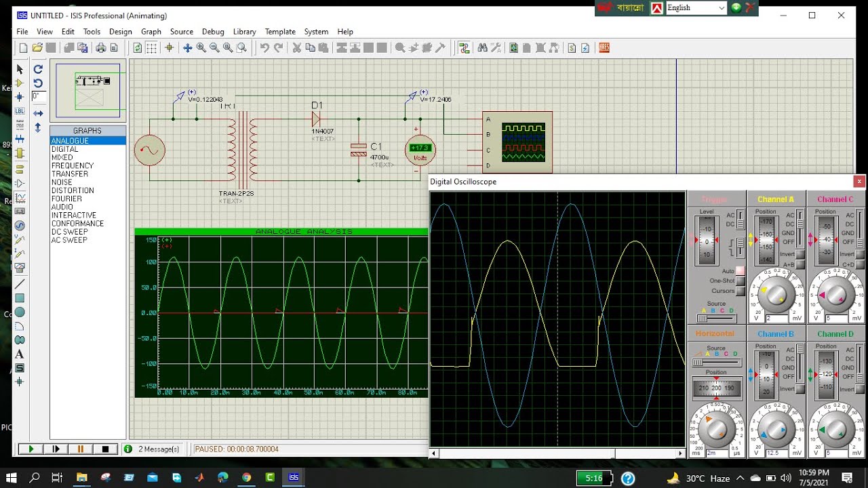This screenshot has height=488, width=868.
Task: Toggle the Trigger Cursors button
Action: 741,291
